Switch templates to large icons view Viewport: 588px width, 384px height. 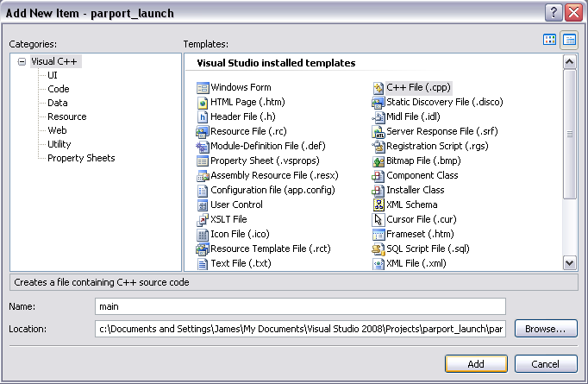pos(549,40)
